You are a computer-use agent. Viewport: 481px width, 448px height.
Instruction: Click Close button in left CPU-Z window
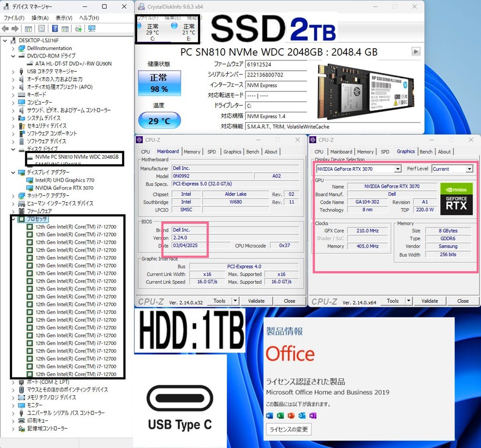click(x=289, y=301)
